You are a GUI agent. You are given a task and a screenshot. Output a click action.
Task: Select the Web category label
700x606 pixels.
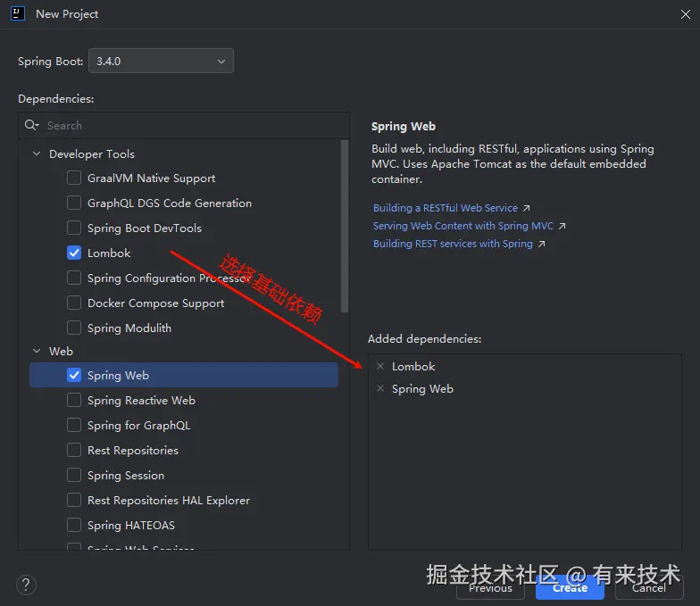click(61, 352)
